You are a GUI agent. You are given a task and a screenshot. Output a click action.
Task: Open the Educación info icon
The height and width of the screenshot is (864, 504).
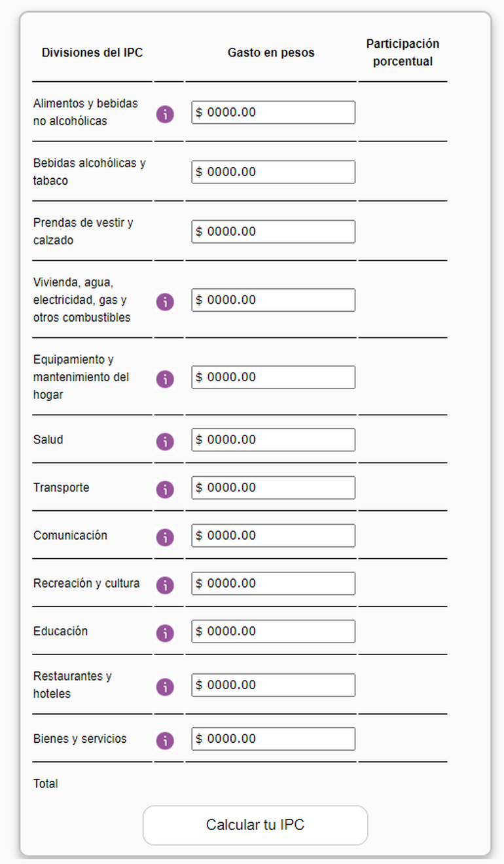pyautogui.click(x=165, y=633)
